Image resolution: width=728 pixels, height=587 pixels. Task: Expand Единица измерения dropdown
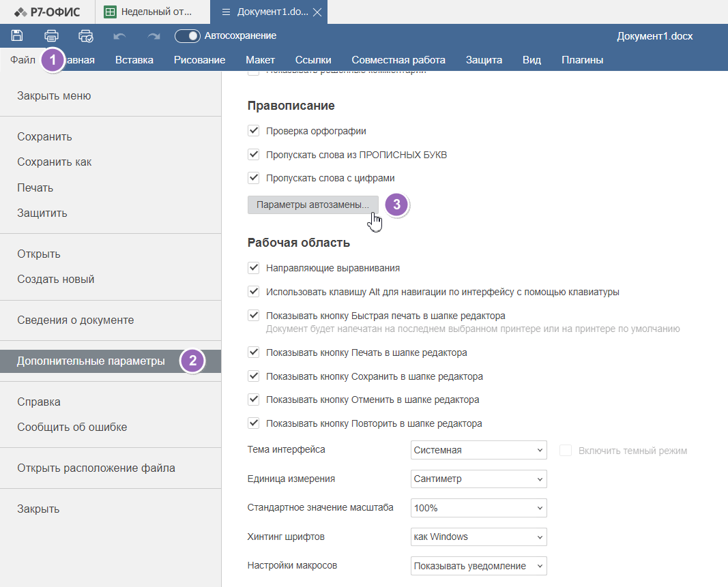click(479, 479)
